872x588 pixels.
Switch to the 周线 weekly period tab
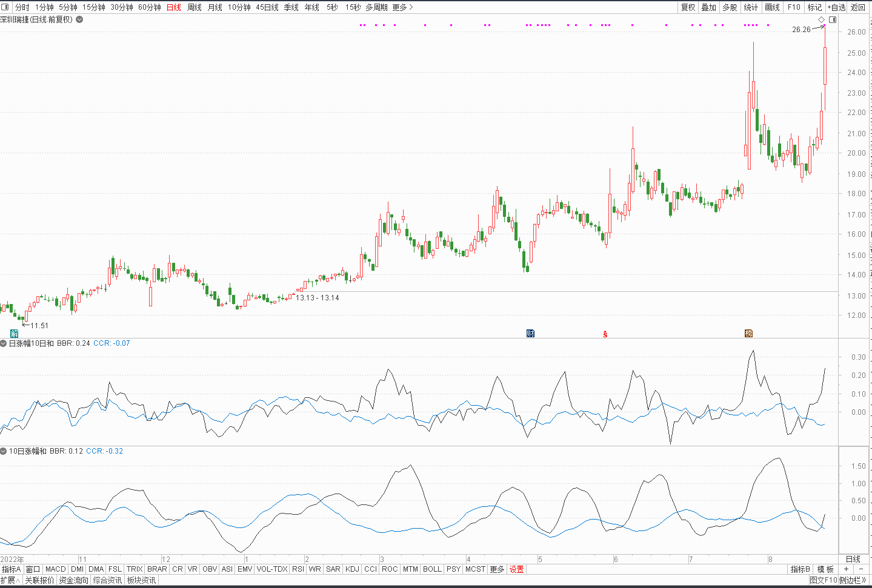click(x=195, y=7)
